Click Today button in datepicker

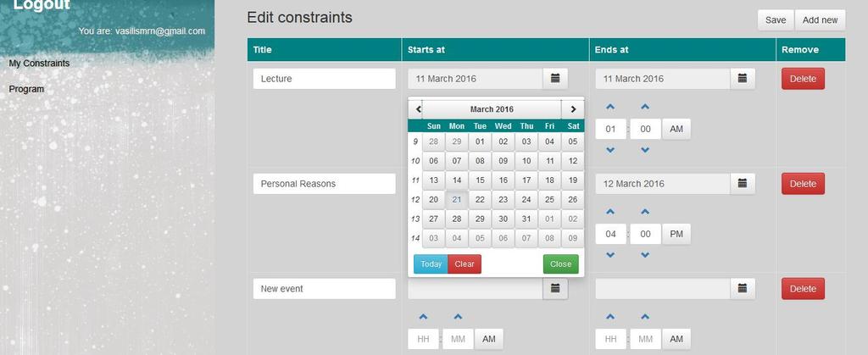(x=431, y=264)
